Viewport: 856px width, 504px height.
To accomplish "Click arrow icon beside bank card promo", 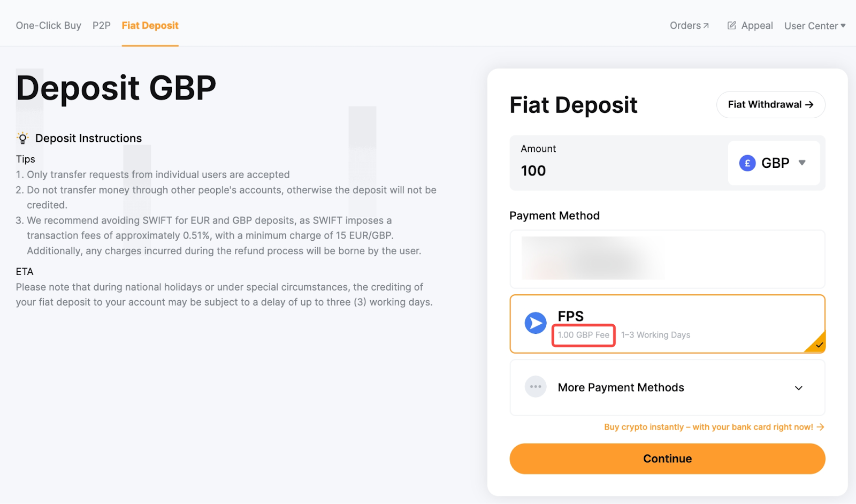I will (820, 427).
